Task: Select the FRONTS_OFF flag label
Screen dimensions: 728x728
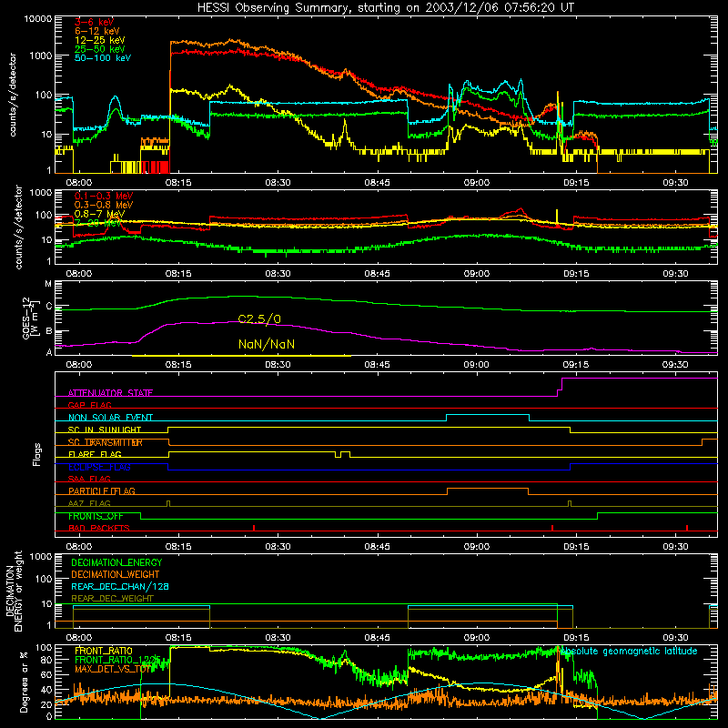Action: pos(96,516)
